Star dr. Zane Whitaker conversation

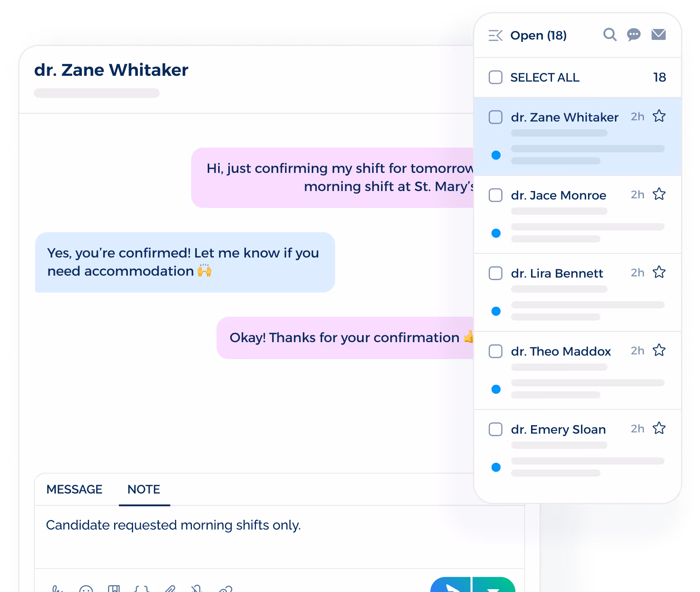(x=659, y=116)
